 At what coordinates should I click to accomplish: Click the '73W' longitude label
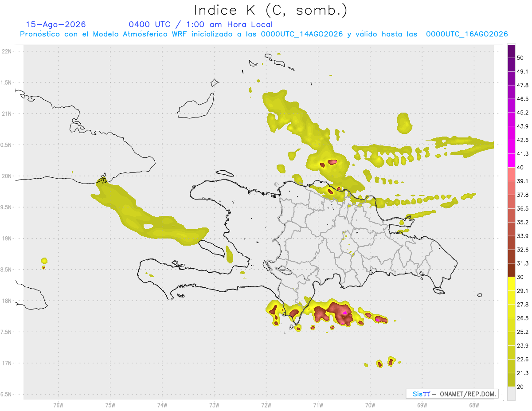click(x=214, y=405)
